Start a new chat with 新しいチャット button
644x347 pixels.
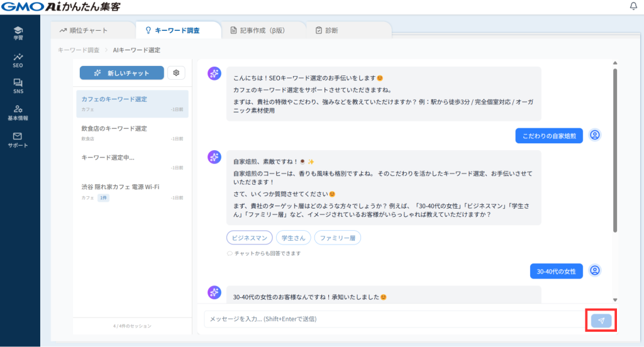122,73
